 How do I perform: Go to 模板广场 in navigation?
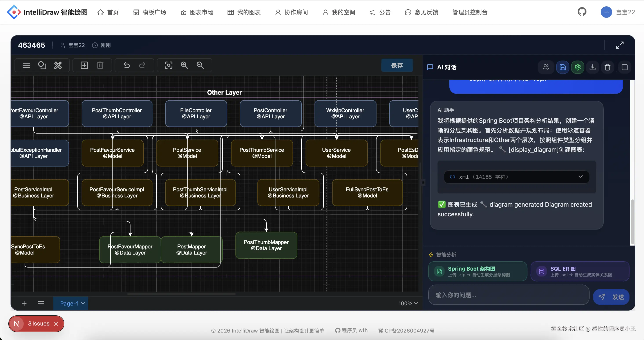click(x=150, y=12)
